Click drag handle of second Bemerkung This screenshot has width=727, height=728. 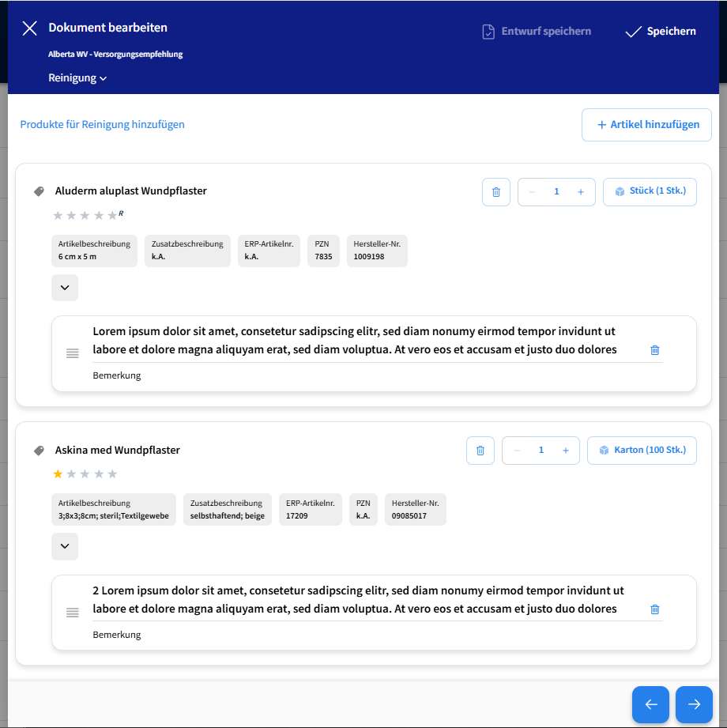point(73,613)
